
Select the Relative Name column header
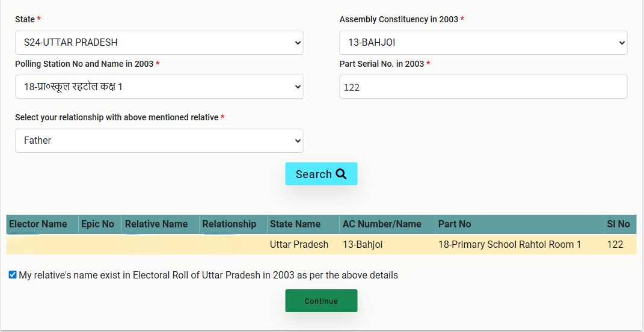156,224
